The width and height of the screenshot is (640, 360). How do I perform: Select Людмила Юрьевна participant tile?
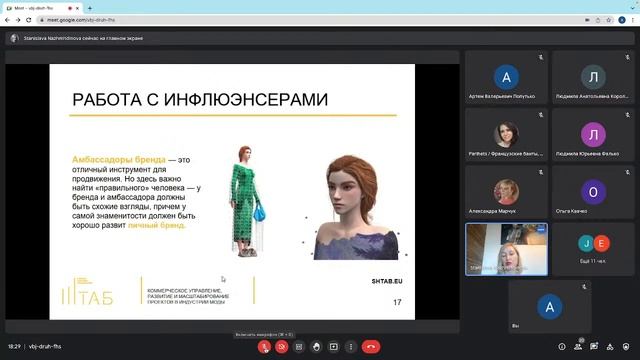593,135
